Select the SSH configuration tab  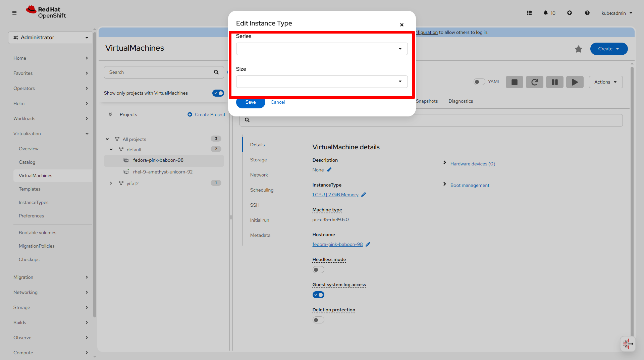point(255,205)
